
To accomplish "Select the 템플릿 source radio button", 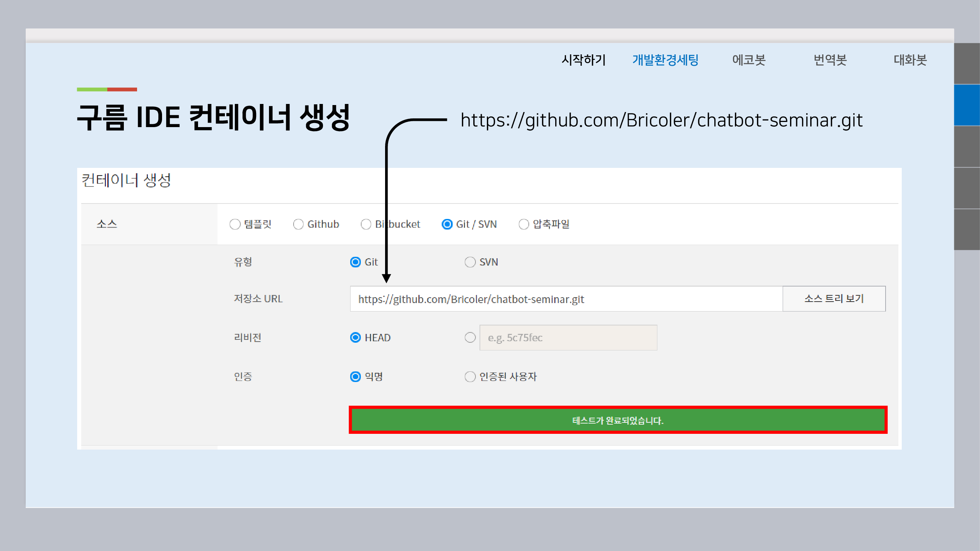I will click(235, 224).
